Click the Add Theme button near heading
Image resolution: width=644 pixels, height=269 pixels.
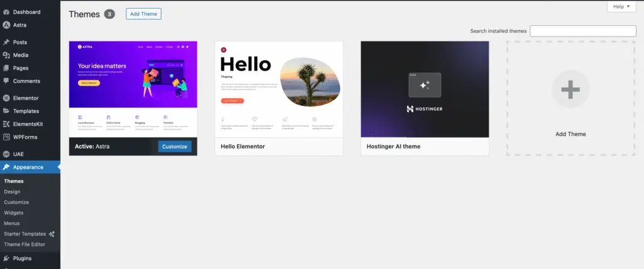coord(143,14)
